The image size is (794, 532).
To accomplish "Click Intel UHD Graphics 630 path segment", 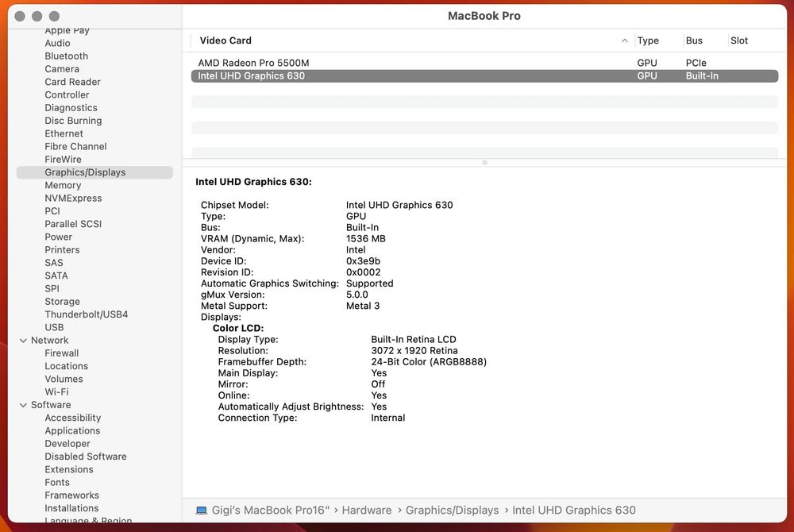I will point(574,511).
